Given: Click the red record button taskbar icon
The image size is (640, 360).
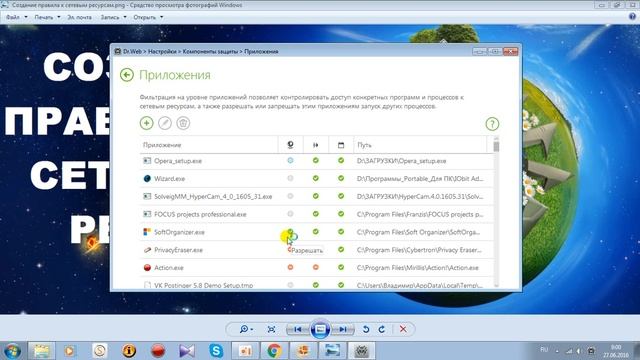Looking at the screenshot, I should tap(158, 351).
